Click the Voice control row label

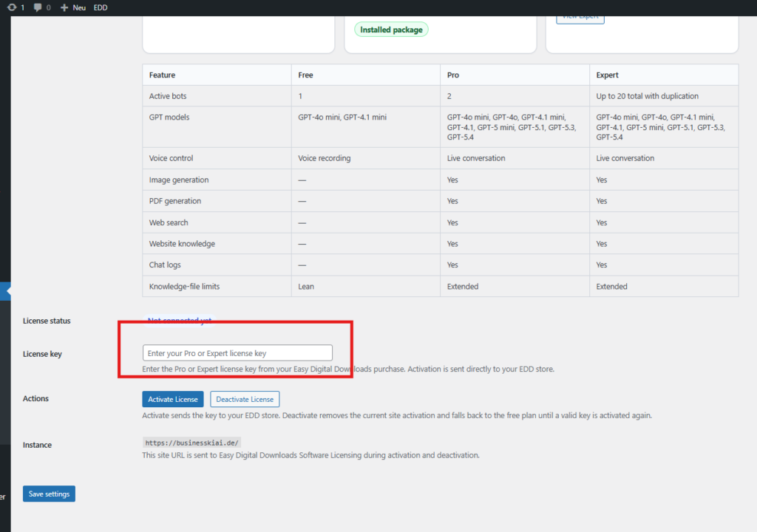tap(171, 158)
